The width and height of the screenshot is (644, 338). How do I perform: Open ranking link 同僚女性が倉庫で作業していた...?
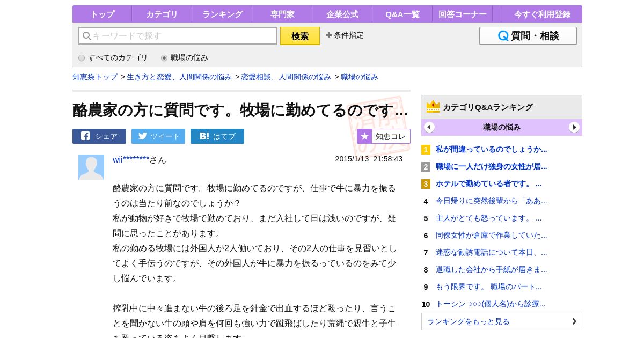point(492,236)
